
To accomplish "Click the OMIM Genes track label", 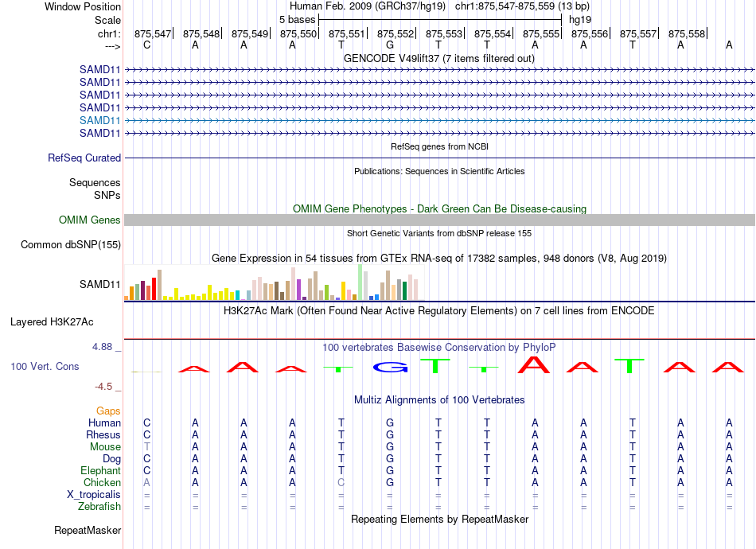I will [x=89, y=220].
